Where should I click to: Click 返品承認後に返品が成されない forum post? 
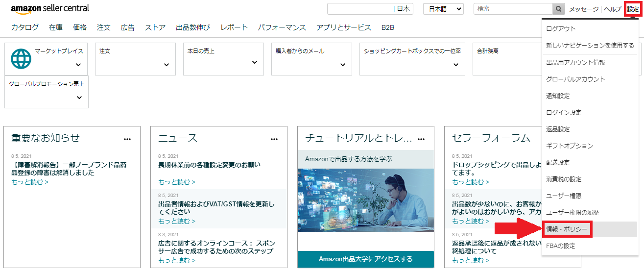[x=496, y=247]
